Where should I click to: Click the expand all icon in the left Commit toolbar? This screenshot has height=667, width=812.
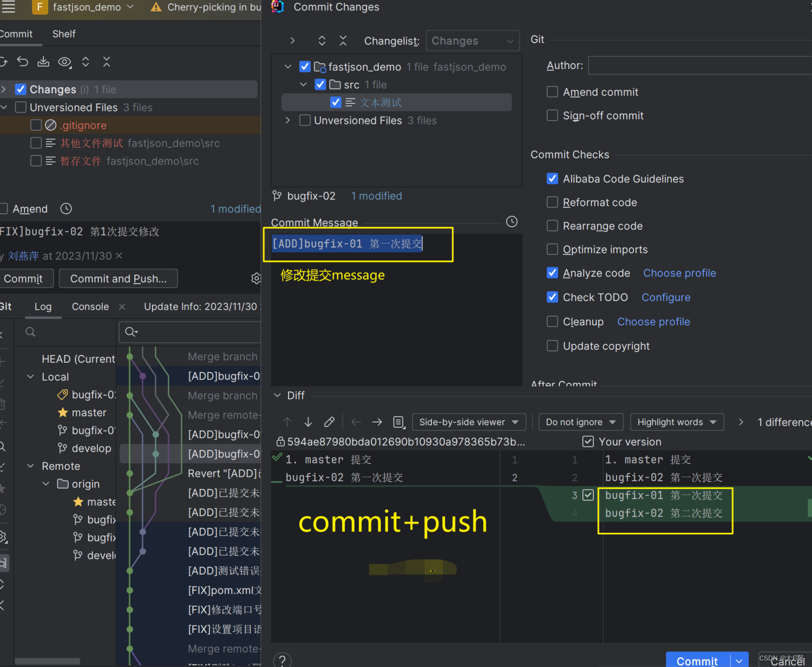tap(86, 62)
